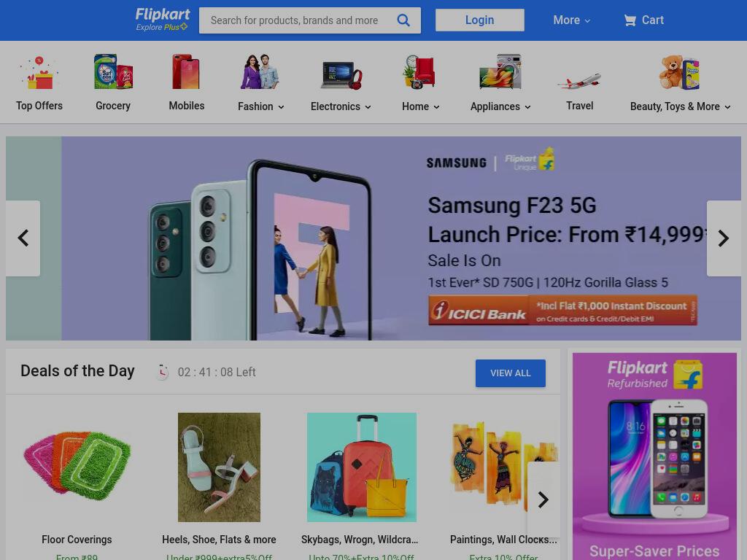This screenshot has width=747, height=560.
Task: Expand the Appliances category menu
Action: 500,106
